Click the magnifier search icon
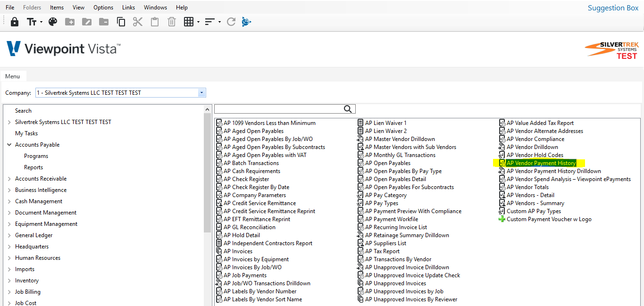The image size is (644, 306). point(348,109)
